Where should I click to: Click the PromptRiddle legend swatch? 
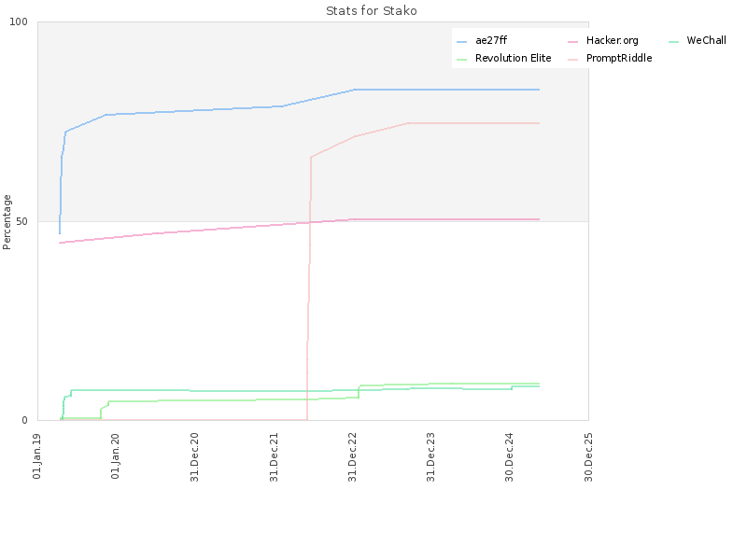(x=572, y=60)
